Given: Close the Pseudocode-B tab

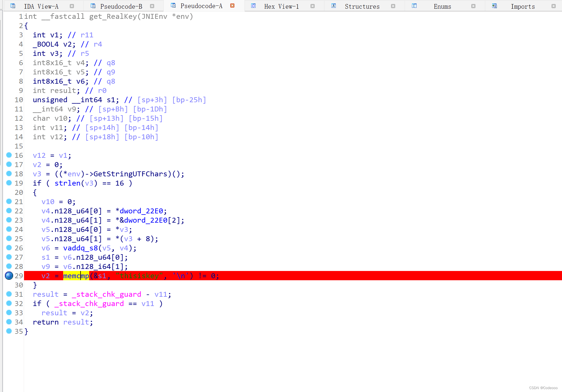Looking at the screenshot, I should [152, 6].
